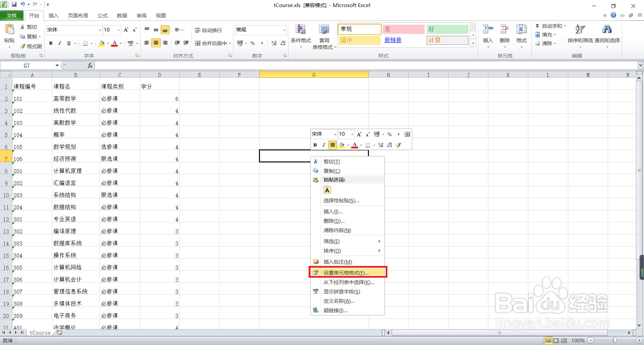
Task: Apply the Bad (差) cell style
Action: tap(404, 29)
